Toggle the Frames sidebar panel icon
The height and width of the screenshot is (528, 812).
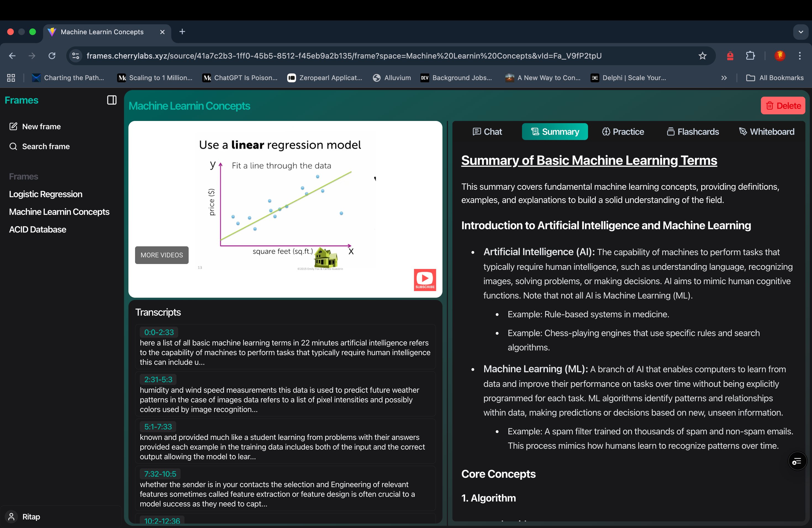112,100
